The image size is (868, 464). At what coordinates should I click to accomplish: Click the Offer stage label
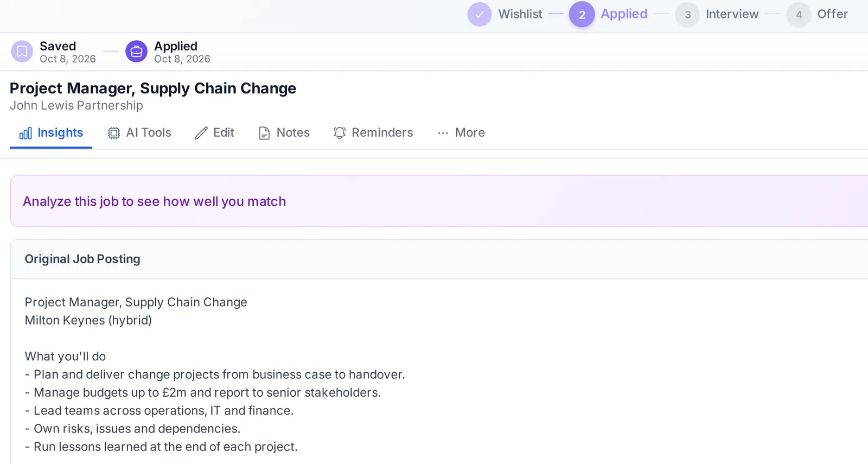tap(832, 14)
